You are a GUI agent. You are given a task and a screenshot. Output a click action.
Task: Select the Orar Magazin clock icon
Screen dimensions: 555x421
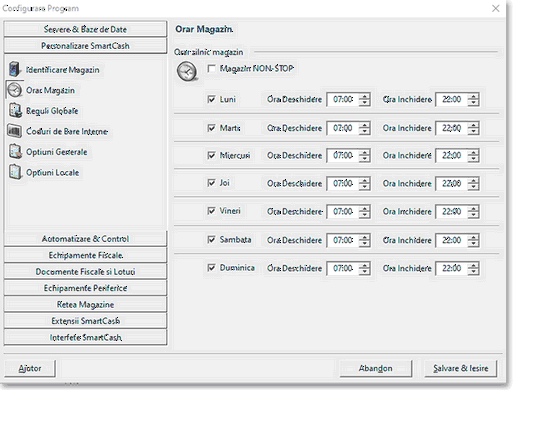tap(14, 90)
